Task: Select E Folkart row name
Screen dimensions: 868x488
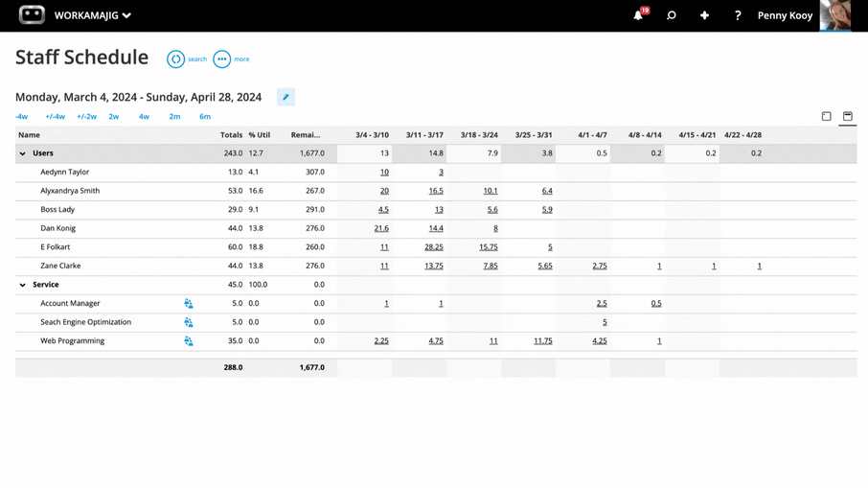Action: pos(56,247)
